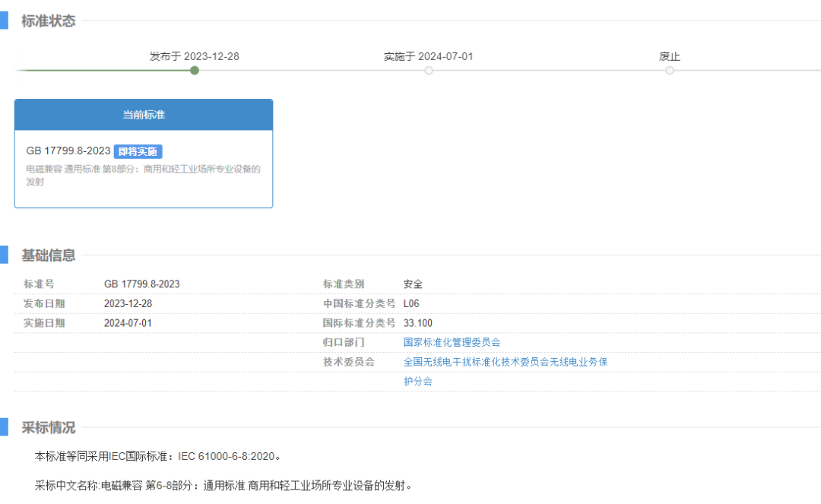Click the 标准类别 value 安全

click(413, 284)
